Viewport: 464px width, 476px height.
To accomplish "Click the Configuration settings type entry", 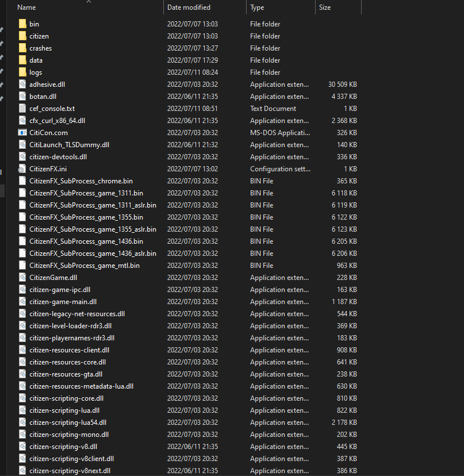I will 280,169.
